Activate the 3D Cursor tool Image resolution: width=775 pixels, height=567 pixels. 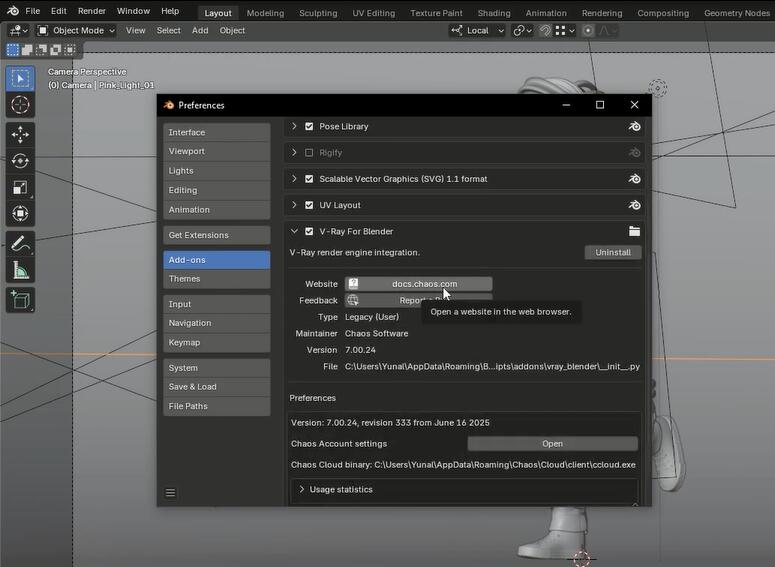click(x=20, y=105)
